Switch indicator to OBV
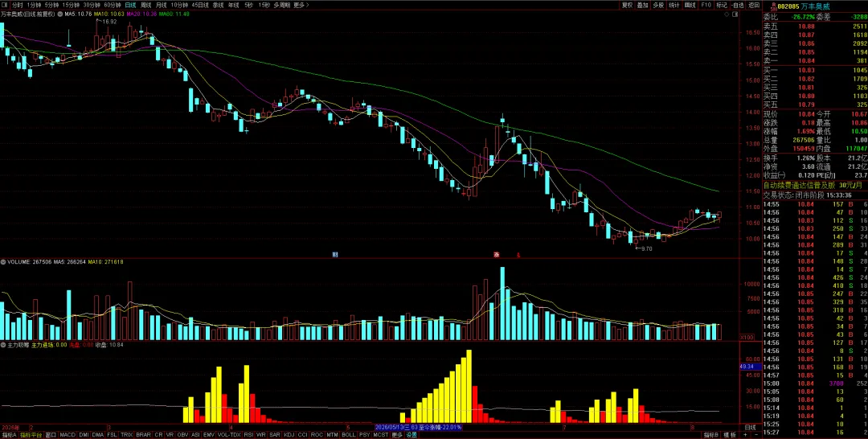868x439 pixels. click(182, 435)
